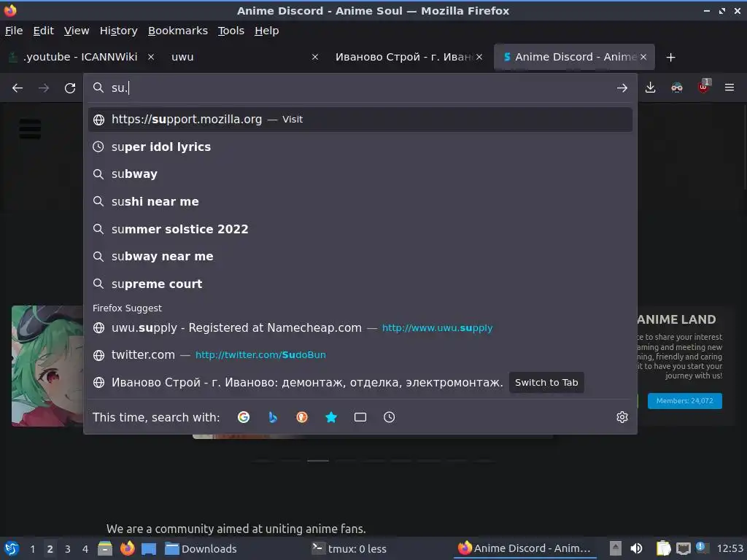Open the uBlock Origin extension icon
Viewport: 747px width, 560px height.
(704, 87)
